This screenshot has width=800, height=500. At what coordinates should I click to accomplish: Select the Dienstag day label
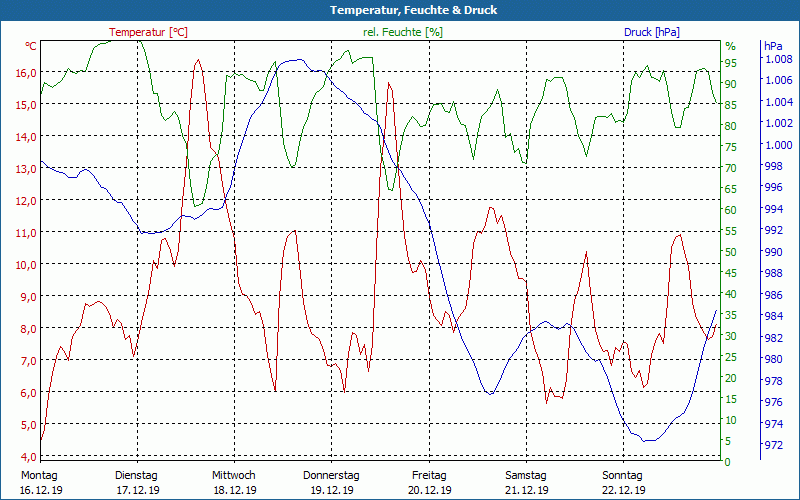tap(137, 475)
